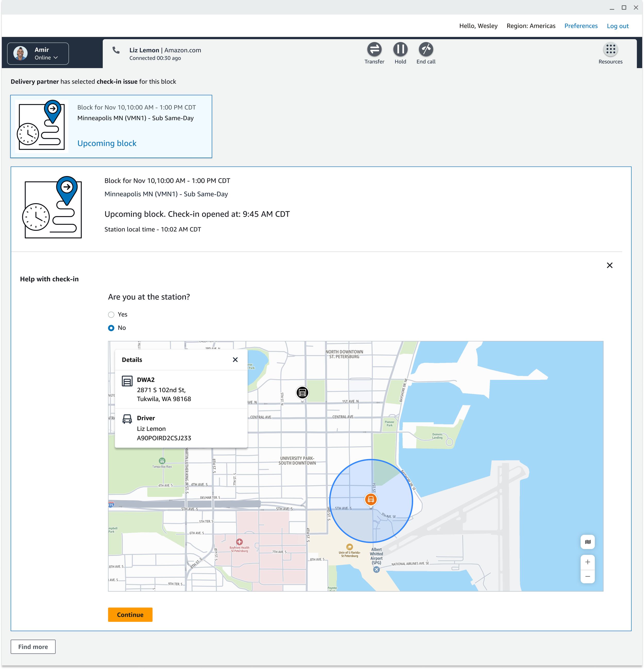Click the Log out link
The width and height of the screenshot is (644, 669).
pos(617,26)
